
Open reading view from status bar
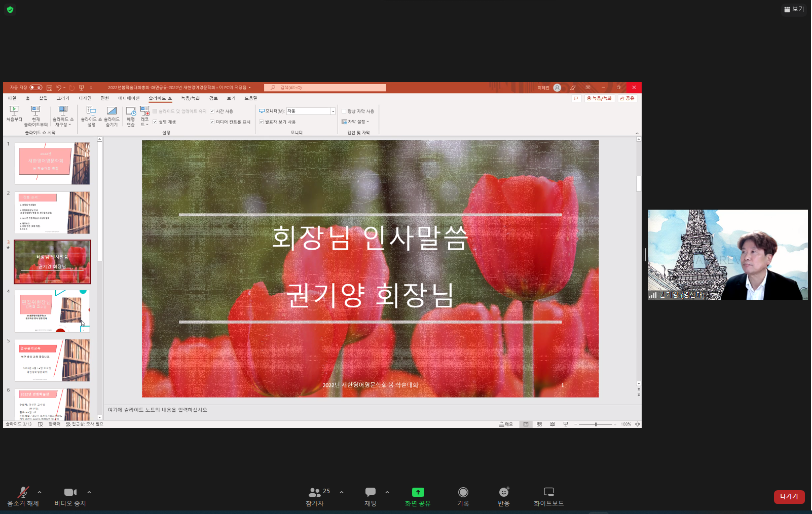pos(552,424)
